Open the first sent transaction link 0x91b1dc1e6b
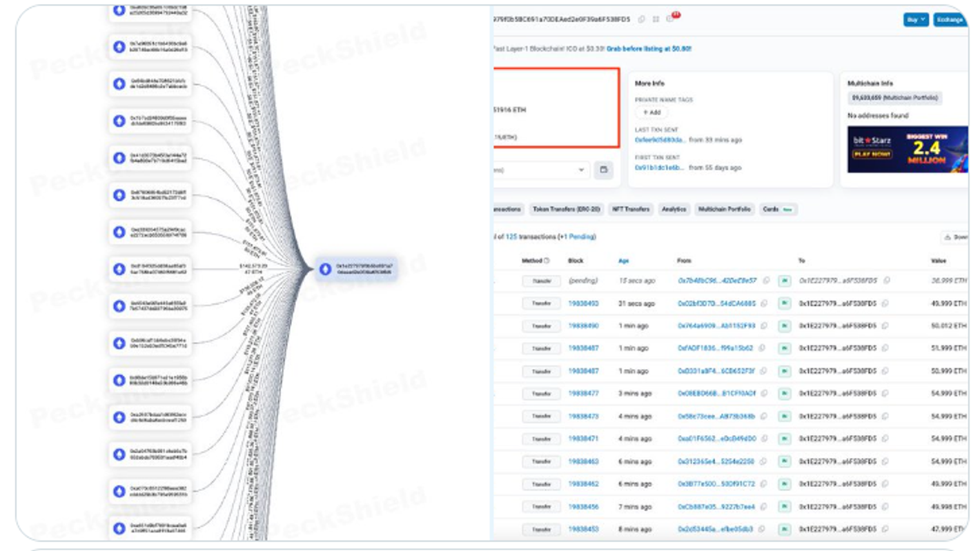 click(x=660, y=168)
